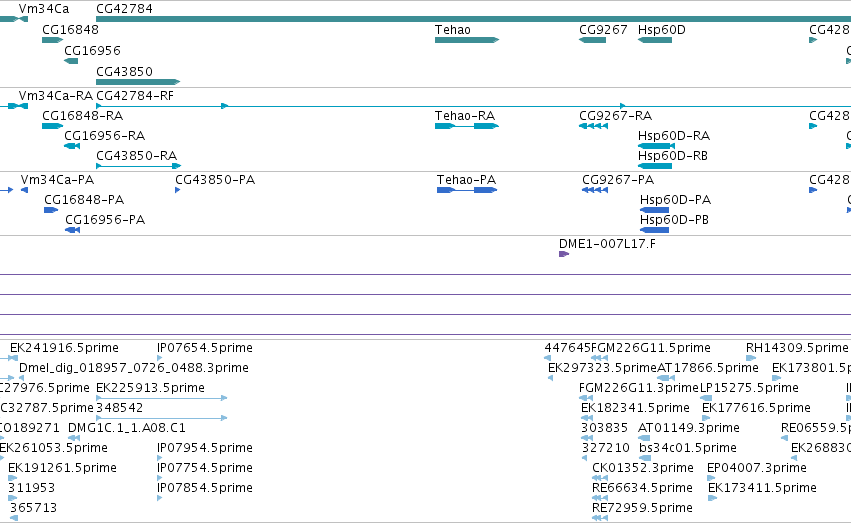The image size is (851, 523).
Task: Select the Hsp60D-RA transcript glyph
Action: 656,146
